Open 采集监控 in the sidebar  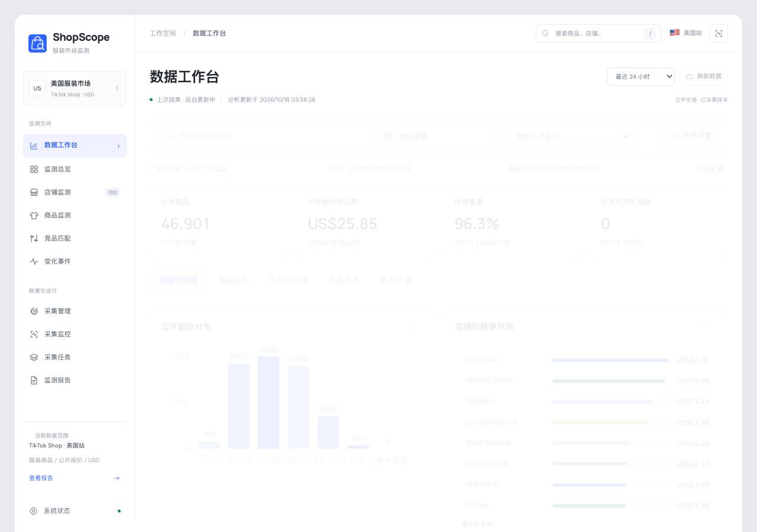pyautogui.click(x=75, y=334)
